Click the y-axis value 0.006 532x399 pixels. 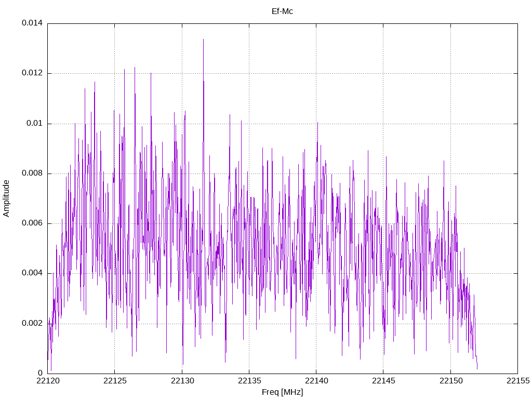tap(32, 223)
